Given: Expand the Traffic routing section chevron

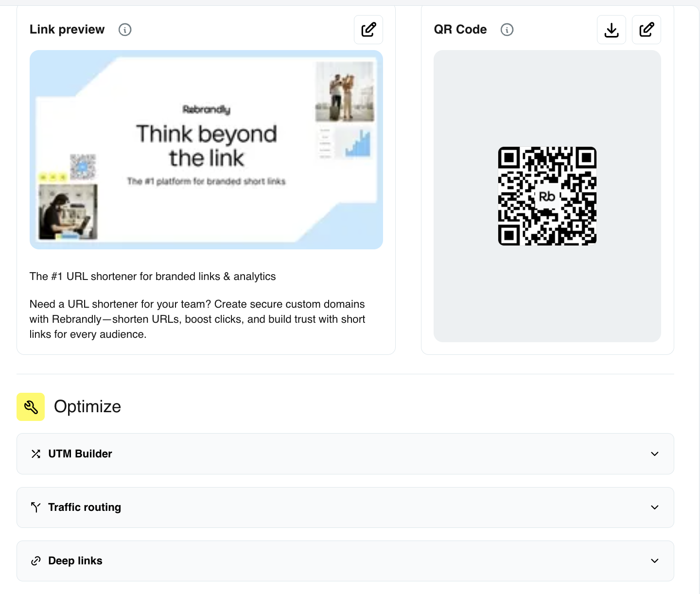Looking at the screenshot, I should (x=655, y=507).
